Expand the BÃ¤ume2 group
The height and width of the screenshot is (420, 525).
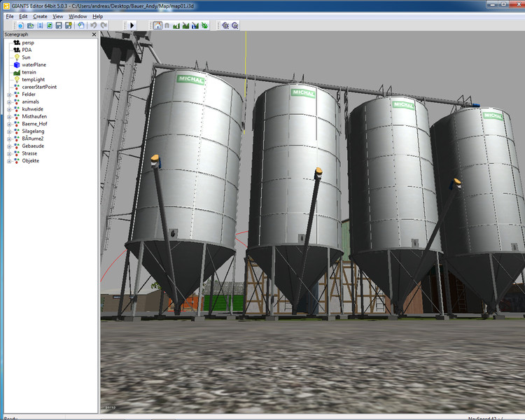[9, 139]
